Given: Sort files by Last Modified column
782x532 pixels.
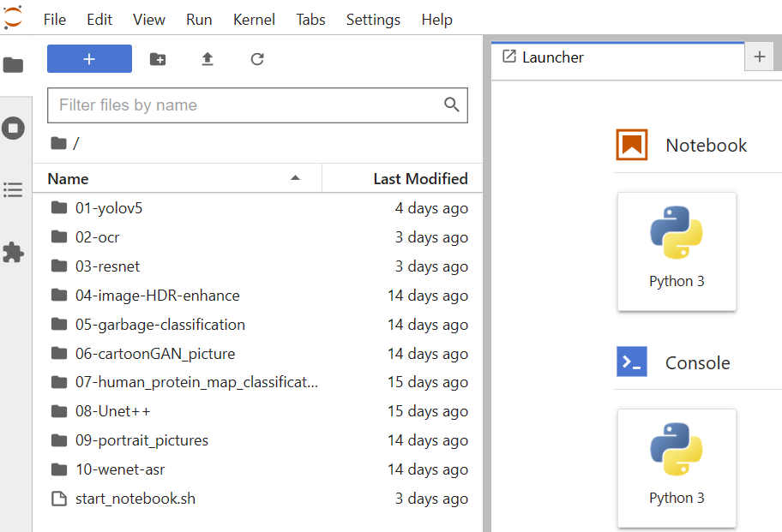Looking at the screenshot, I should coord(402,178).
